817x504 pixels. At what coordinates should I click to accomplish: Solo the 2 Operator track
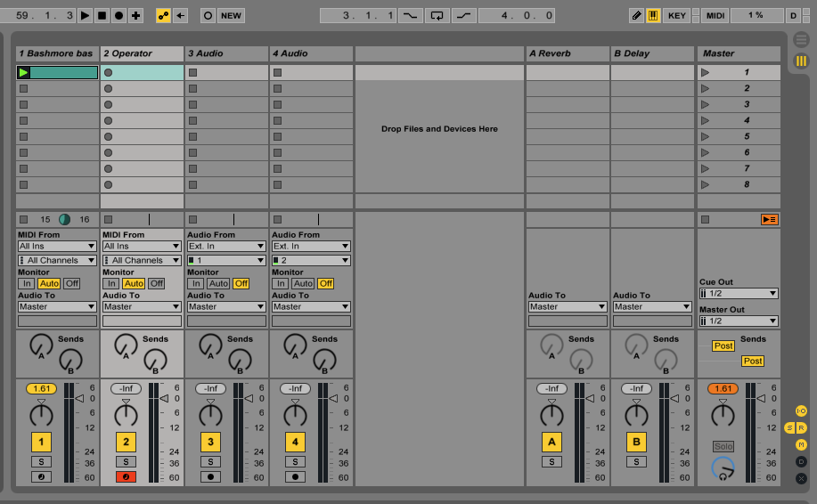127,461
